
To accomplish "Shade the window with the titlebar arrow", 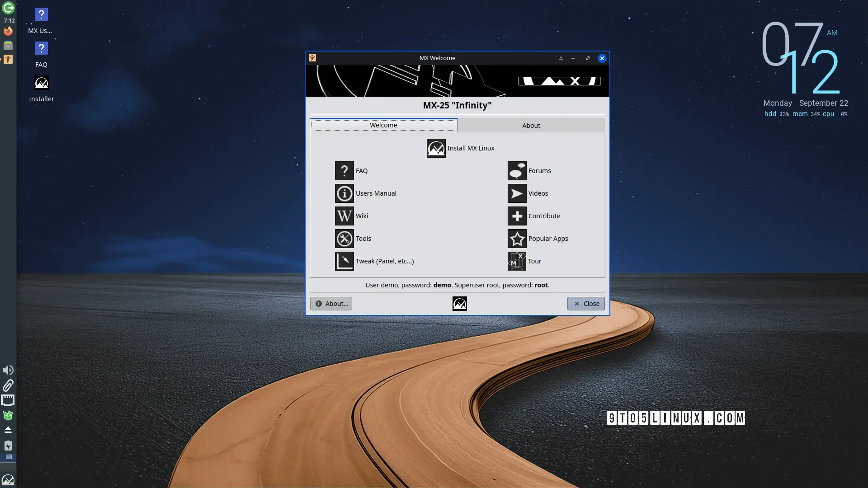I will (x=561, y=58).
